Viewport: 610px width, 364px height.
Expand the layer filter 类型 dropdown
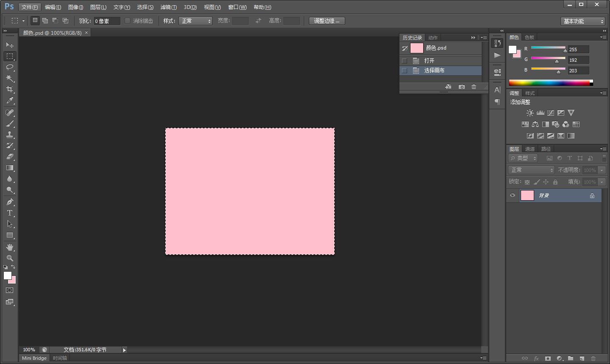click(x=523, y=158)
